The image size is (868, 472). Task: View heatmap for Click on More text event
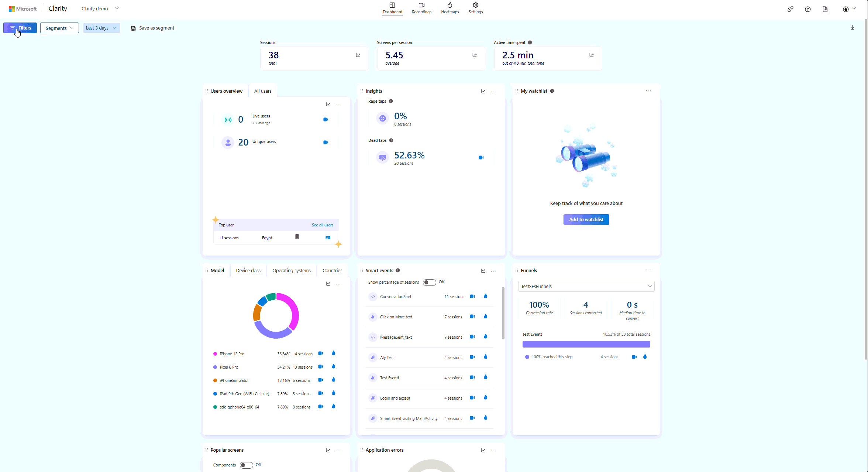(x=486, y=317)
